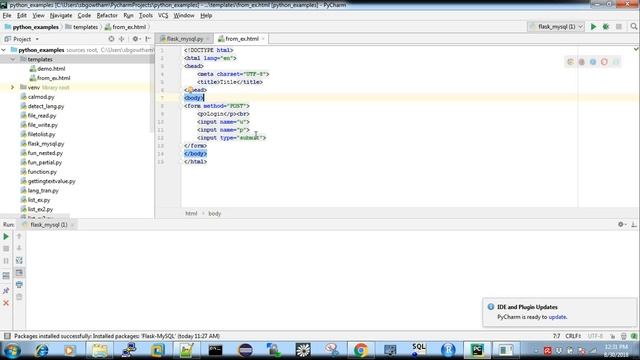Pin the Run tab
The width and height of the screenshot is (640, 360).
(6, 291)
